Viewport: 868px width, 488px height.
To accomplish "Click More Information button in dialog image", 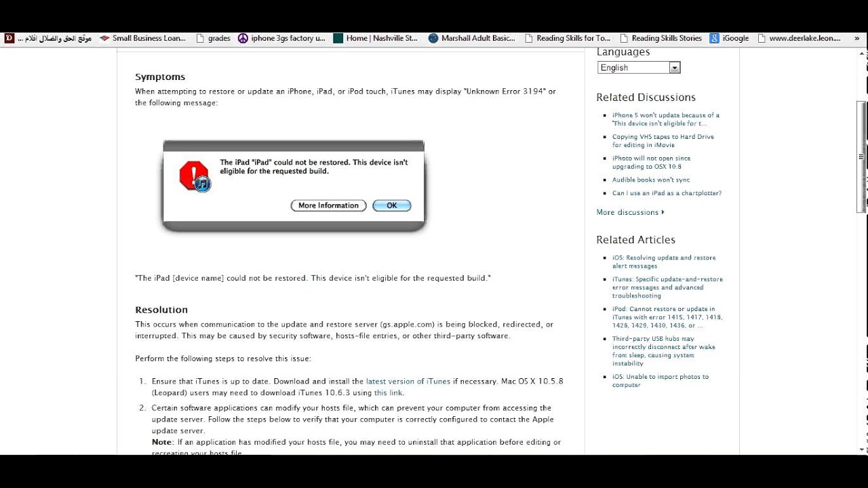I will tap(328, 205).
